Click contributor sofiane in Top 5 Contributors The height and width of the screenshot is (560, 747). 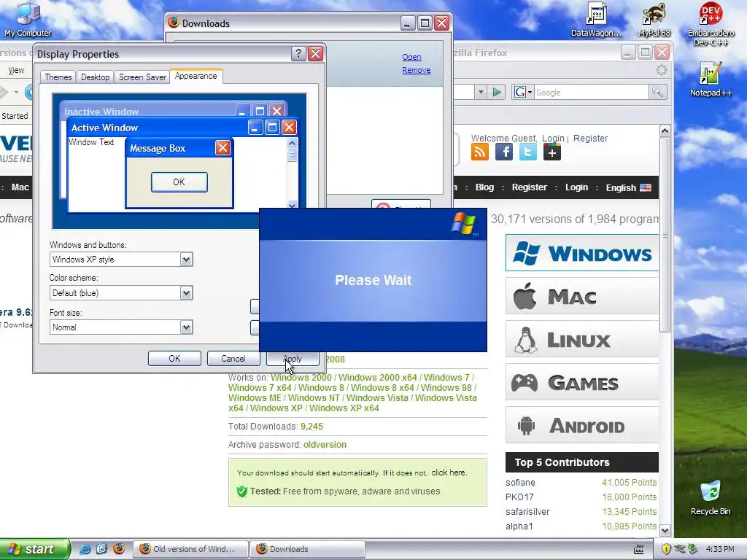(x=520, y=483)
